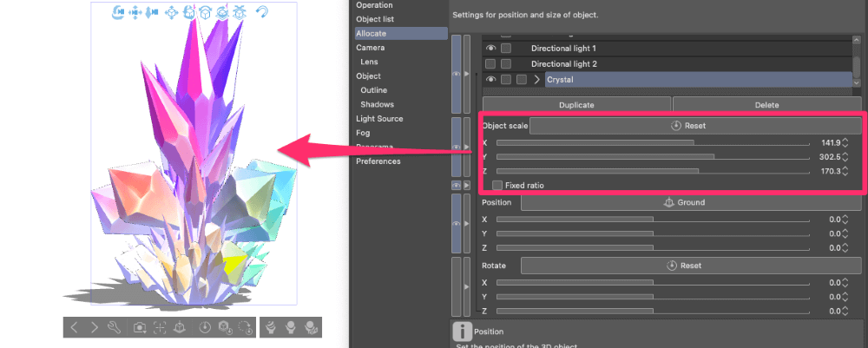Click the reset rotation dotted-circle icon
Image resolution: width=868 pixels, height=348 pixels.
coord(246,327)
